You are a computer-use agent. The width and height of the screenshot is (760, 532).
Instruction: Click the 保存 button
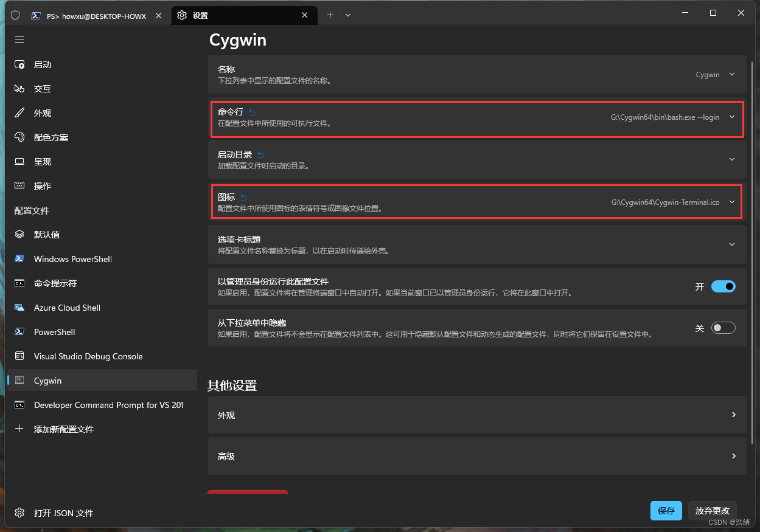pos(666,511)
